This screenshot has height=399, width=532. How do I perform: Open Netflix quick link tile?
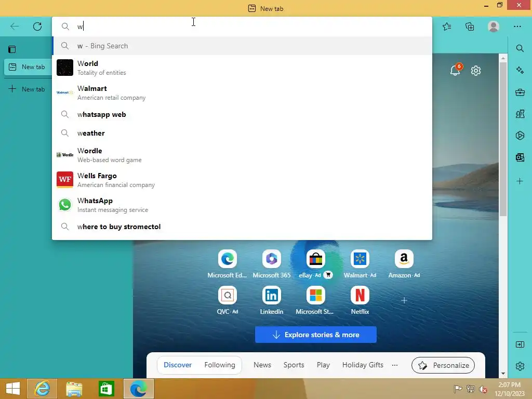360,300
